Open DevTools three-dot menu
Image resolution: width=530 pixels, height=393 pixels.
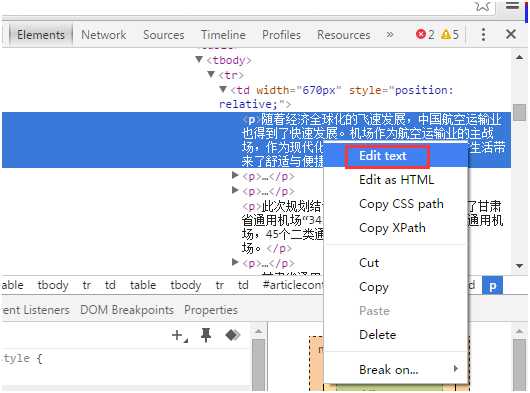[x=483, y=34]
